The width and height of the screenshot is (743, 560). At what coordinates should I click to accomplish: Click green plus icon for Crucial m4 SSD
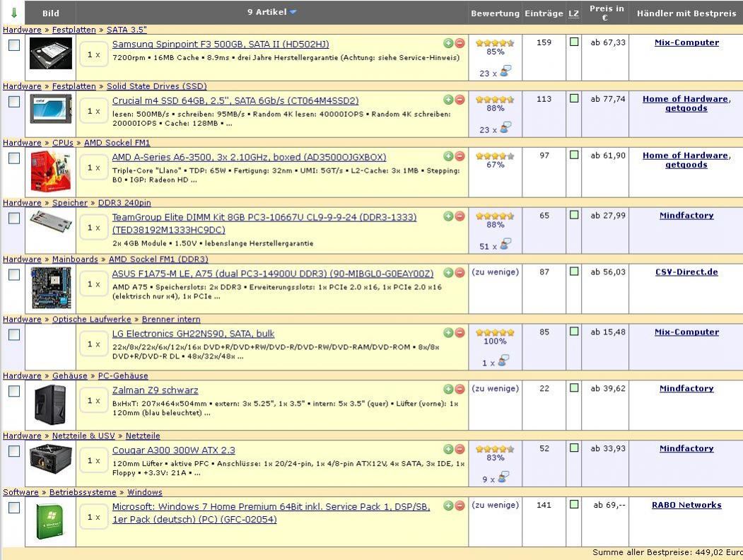[x=448, y=100]
